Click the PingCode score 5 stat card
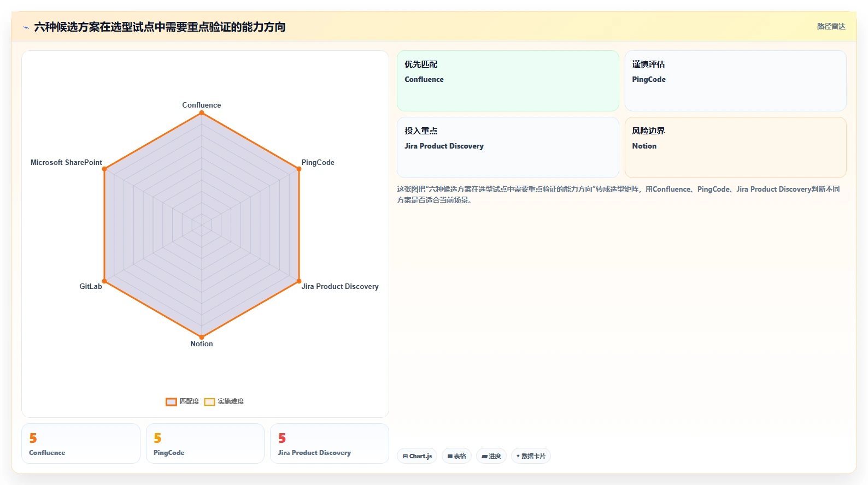The height and width of the screenshot is (485, 868). (205, 443)
